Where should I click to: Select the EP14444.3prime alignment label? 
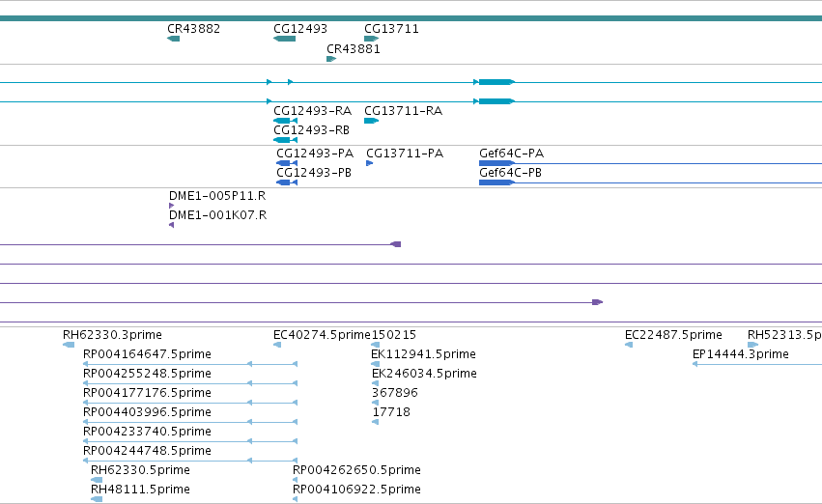click(x=741, y=354)
